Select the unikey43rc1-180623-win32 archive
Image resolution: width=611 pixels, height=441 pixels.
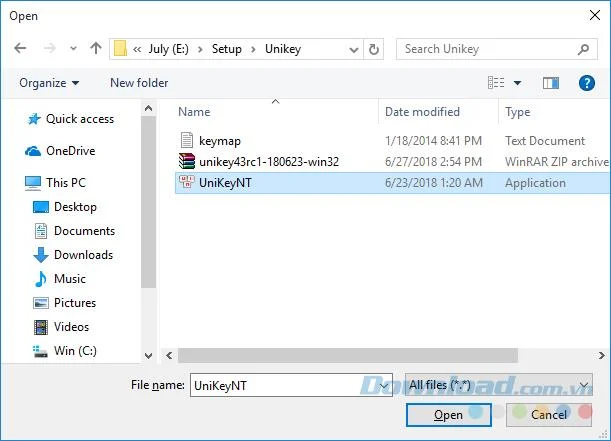pyautogui.click(x=269, y=162)
